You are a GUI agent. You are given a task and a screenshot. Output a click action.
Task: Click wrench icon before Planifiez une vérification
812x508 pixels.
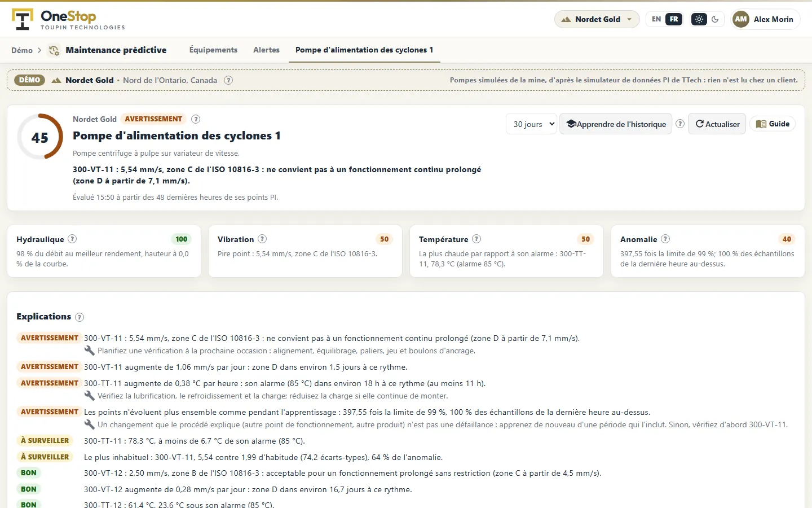coord(89,351)
